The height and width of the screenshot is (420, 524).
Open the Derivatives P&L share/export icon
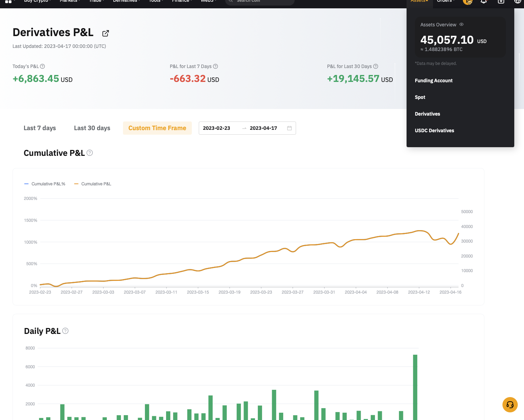[x=106, y=33]
